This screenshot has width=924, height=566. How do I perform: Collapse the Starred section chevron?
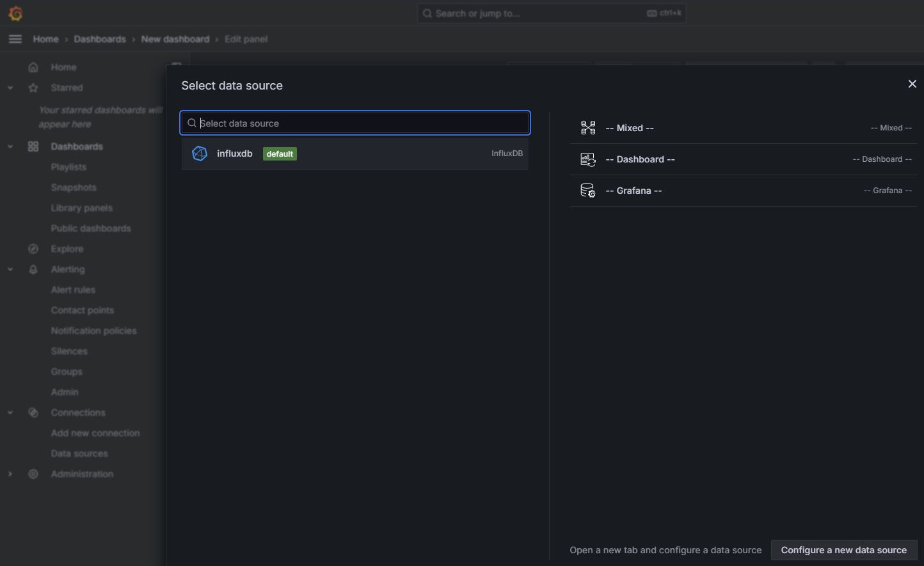click(10, 88)
